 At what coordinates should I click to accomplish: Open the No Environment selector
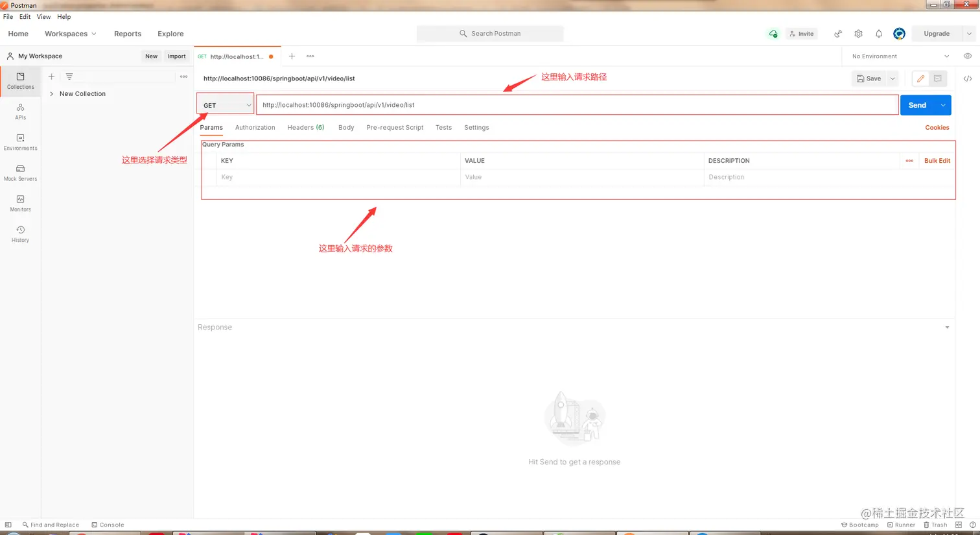click(900, 56)
